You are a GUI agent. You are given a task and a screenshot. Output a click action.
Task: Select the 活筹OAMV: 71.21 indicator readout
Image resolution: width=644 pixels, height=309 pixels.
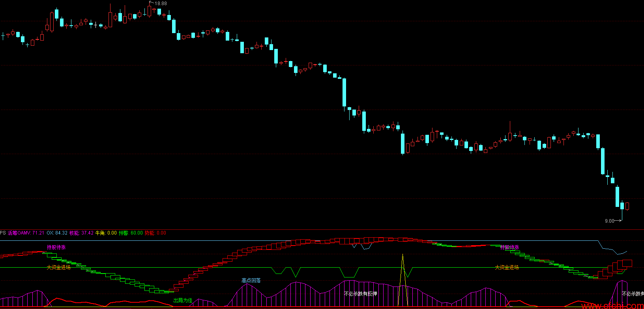(x=26, y=233)
